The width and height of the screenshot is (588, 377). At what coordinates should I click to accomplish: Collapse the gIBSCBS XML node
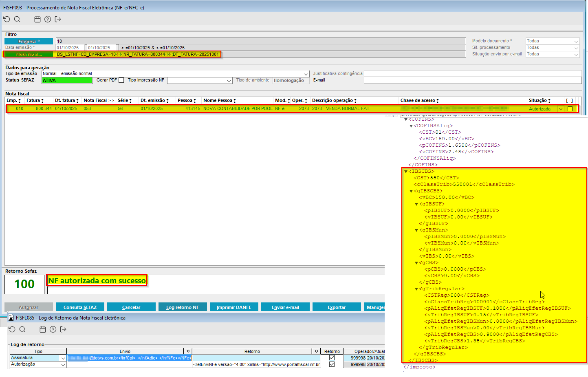click(411, 191)
